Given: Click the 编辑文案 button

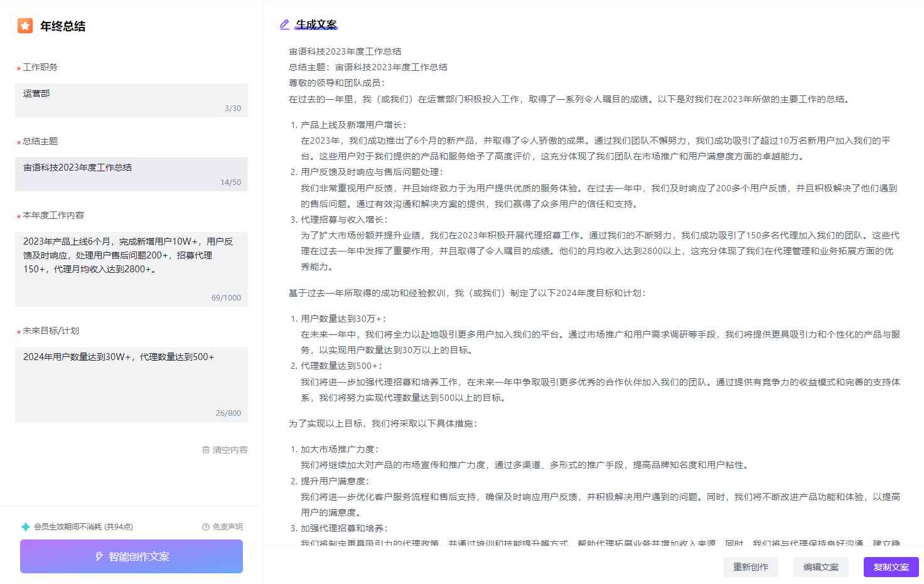Looking at the screenshot, I should click(x=821, y=567).
